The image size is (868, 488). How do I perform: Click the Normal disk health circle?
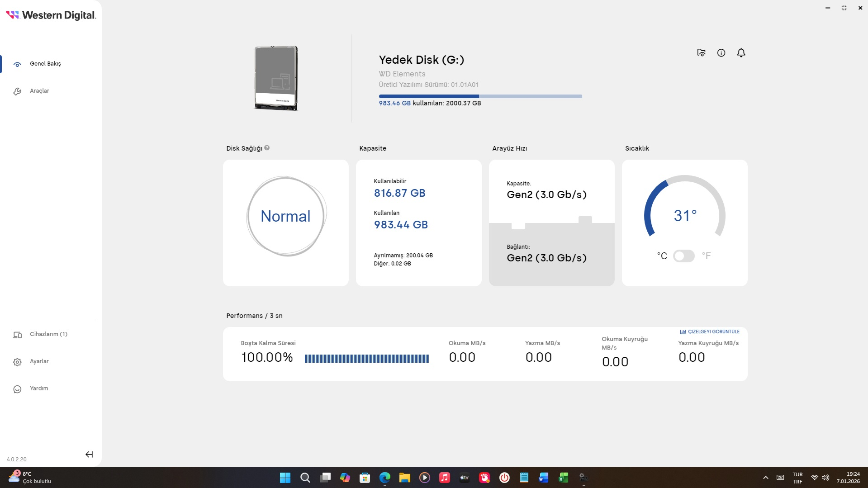click(286, 216)
